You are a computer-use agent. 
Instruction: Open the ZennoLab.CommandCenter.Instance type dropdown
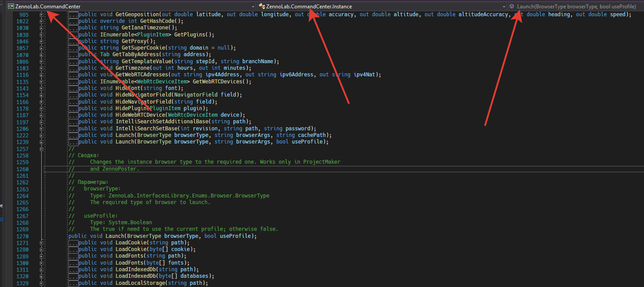click(x=382, y=7)
